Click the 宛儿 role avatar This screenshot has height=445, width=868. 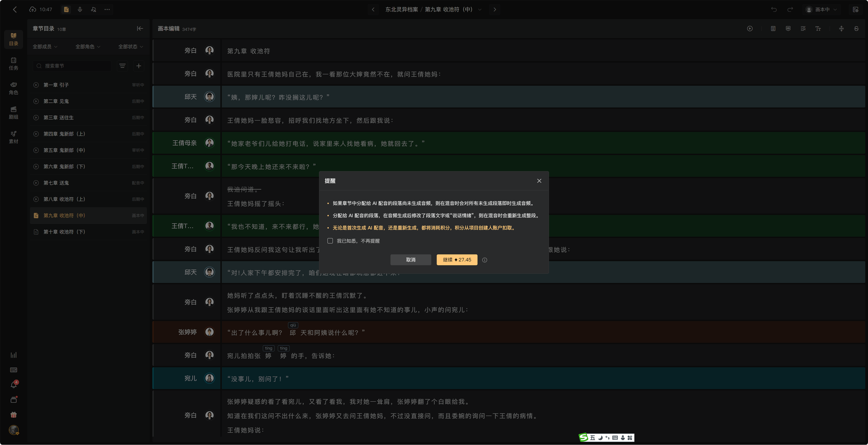click(x=210, y=378)
